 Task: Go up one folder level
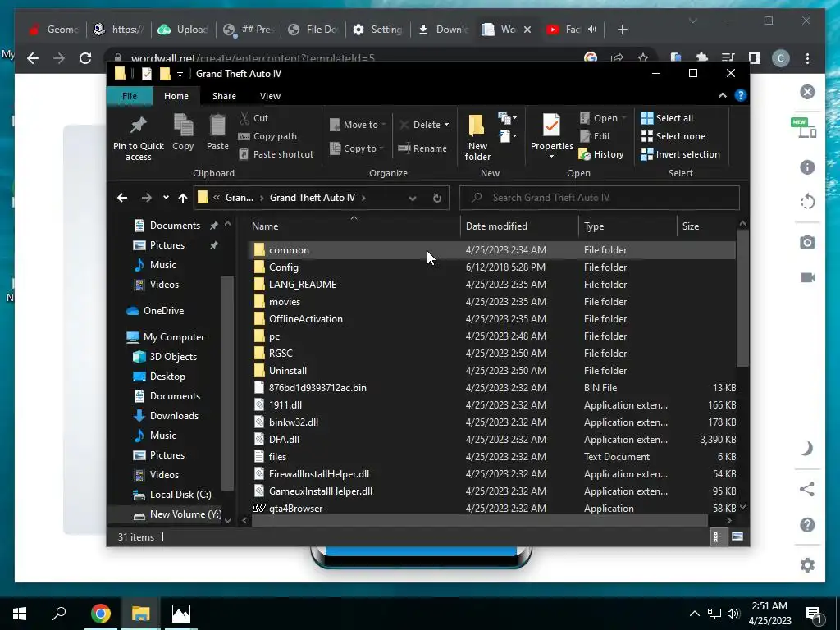[183, 198]
